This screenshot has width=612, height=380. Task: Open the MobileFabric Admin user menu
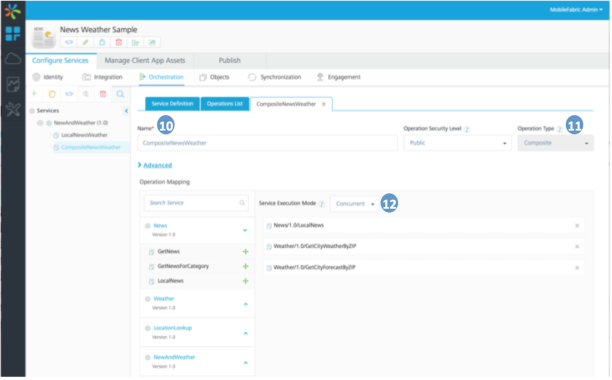tap(576, 10)
